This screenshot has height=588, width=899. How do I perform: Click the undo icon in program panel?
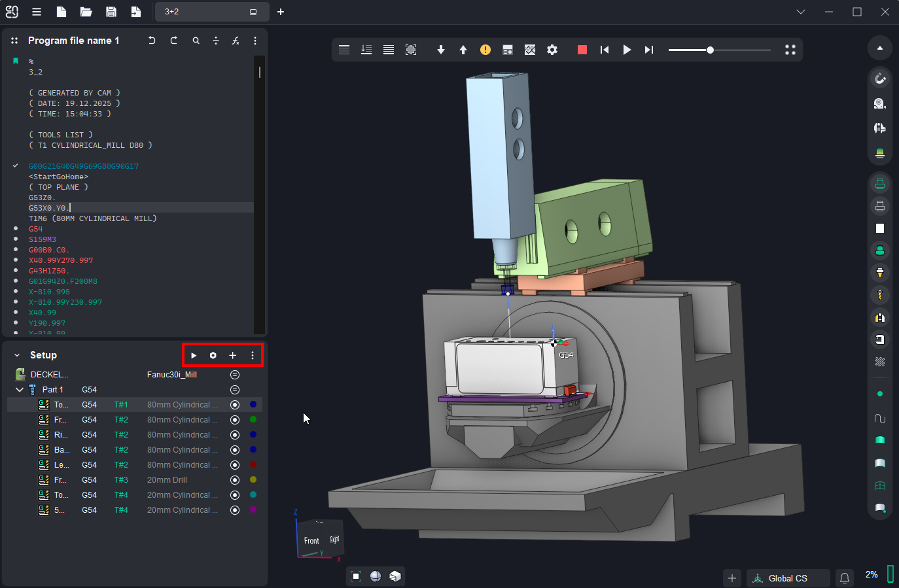(x=152, y=41)
